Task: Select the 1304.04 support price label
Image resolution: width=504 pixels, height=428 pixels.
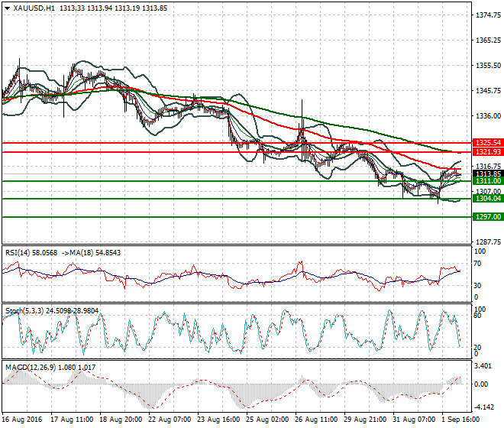Action: click(x=488, y=199)
